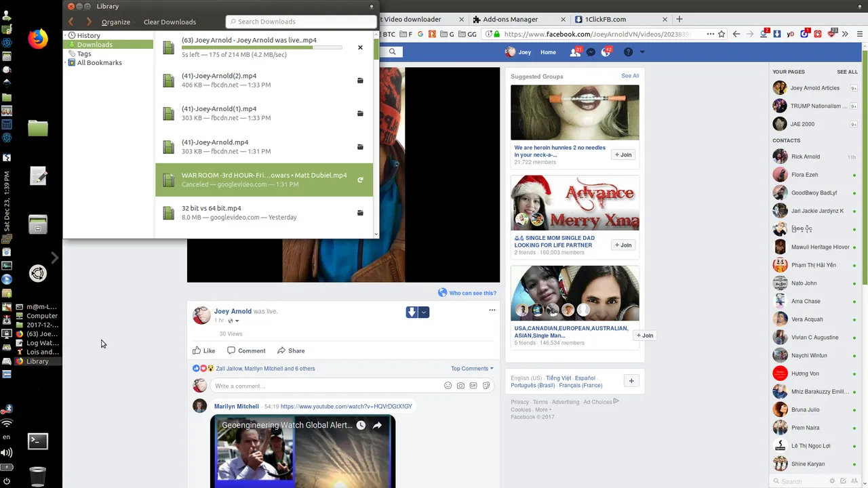The image size is (868, 488).
Task: Open Facebook Messenger icon
Action: 591,52
